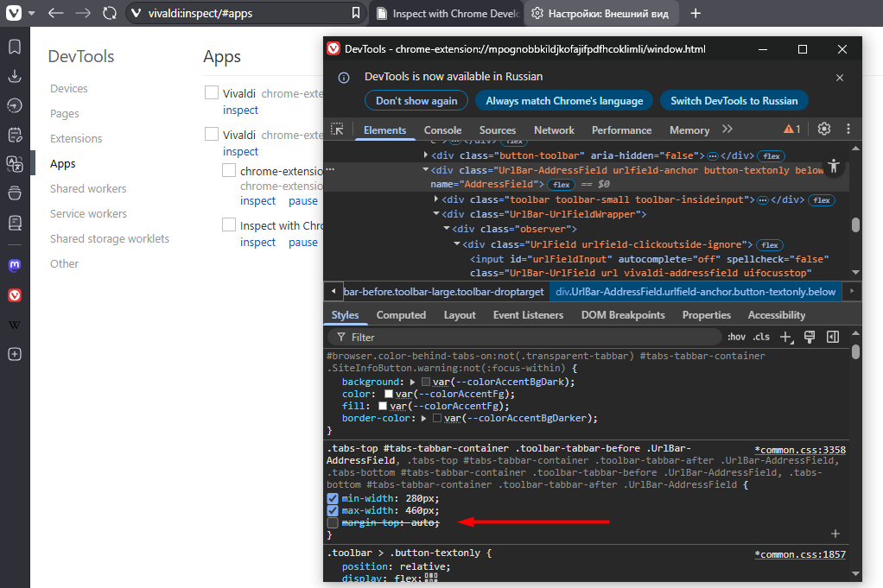Open DevTools settings via gear icon
The image size is (883, 588).
point(824,130)
